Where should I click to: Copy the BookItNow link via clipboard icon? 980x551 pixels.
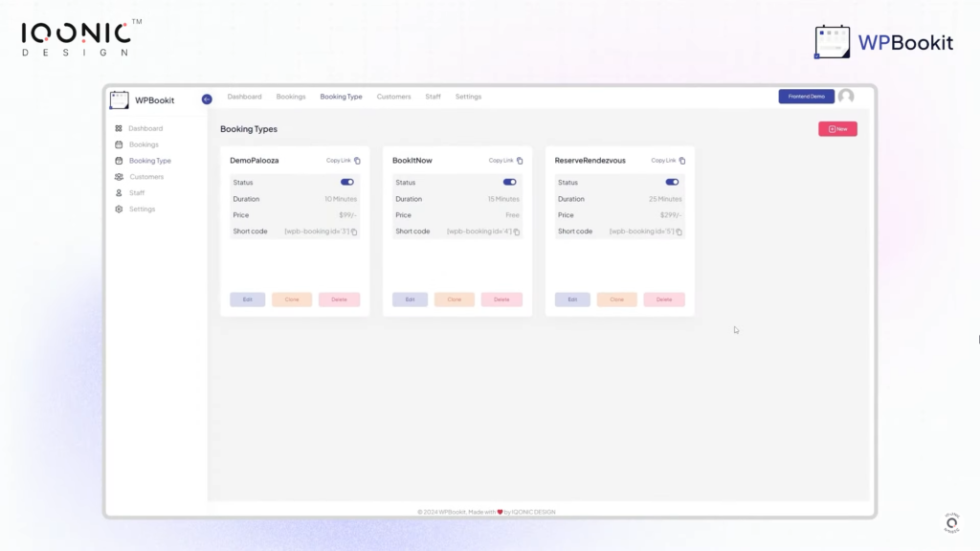[x=520, y=161]
